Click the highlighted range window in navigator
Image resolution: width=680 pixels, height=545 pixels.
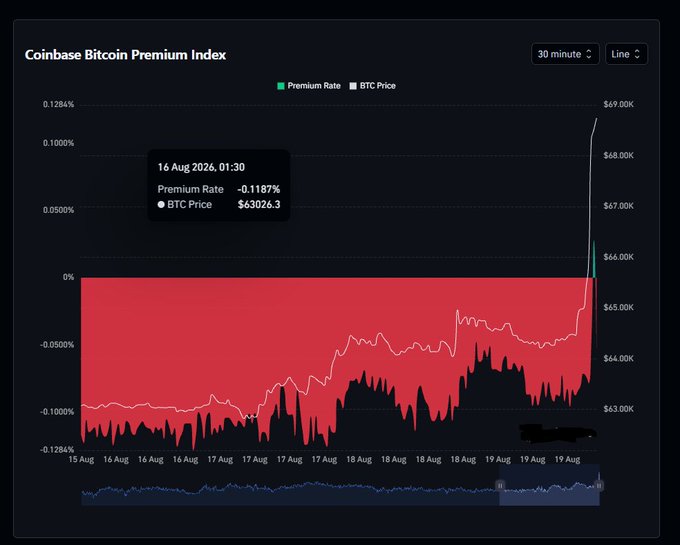coord(549,485)
